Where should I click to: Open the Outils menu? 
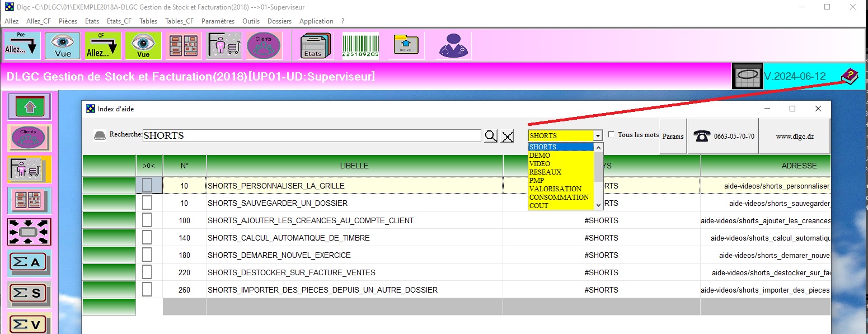tap(251, 21)
